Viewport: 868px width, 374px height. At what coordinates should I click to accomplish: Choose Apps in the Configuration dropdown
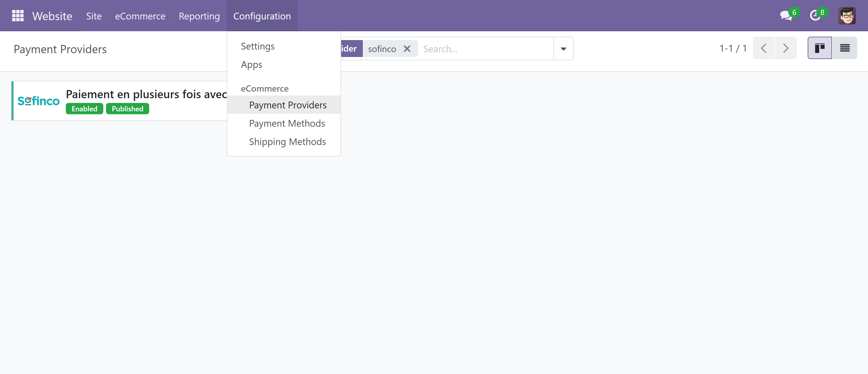[251, 64]
